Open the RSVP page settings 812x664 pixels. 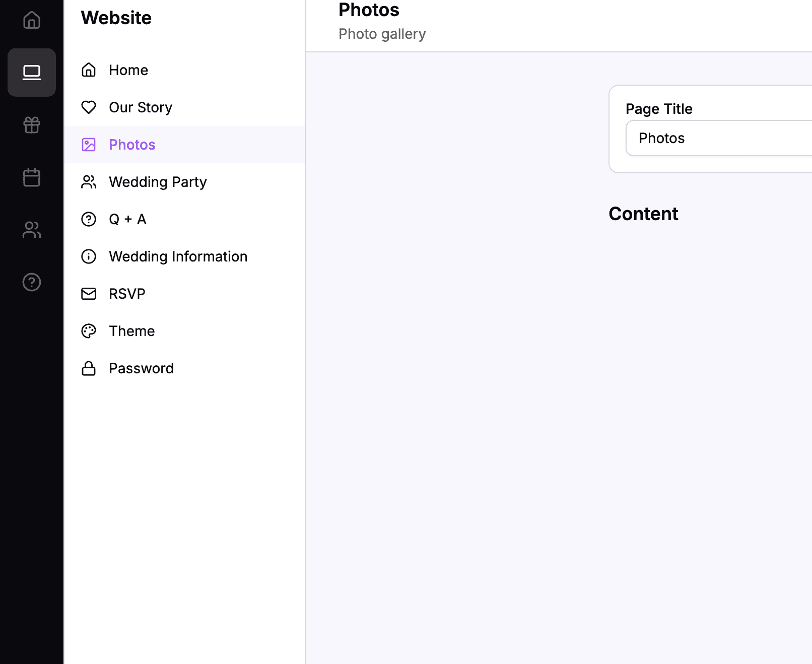pyautogui.click(x=127, y=294)
